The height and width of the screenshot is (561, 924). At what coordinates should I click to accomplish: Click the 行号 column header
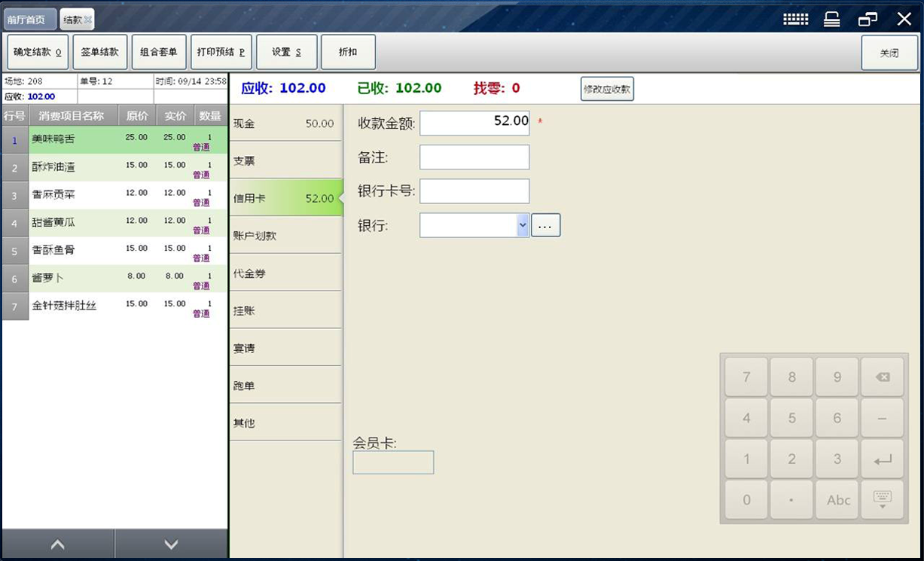14,116
